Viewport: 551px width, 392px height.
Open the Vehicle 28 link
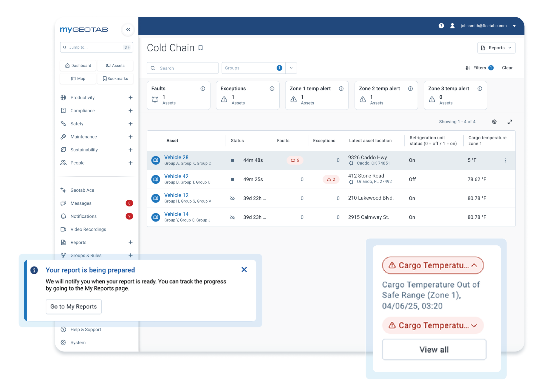[176, 157]
